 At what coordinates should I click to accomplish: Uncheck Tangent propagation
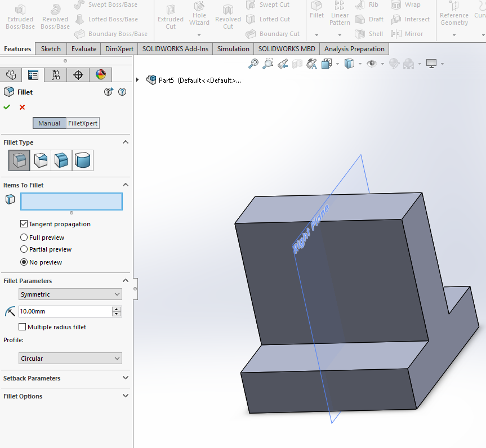[x=23, y=223]
